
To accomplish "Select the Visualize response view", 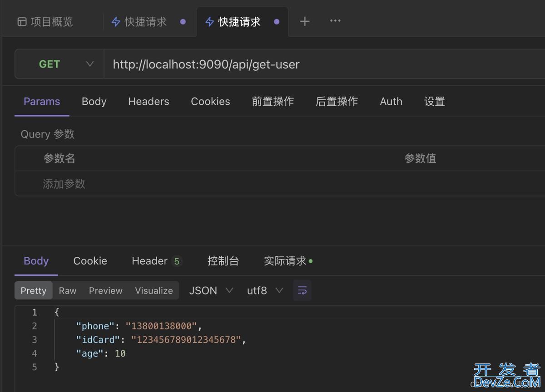I will point(154,291).
